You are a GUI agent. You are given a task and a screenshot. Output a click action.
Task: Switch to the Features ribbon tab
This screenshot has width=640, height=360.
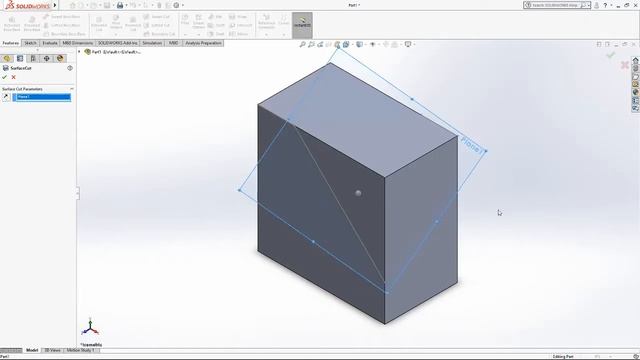pos(11,43)
